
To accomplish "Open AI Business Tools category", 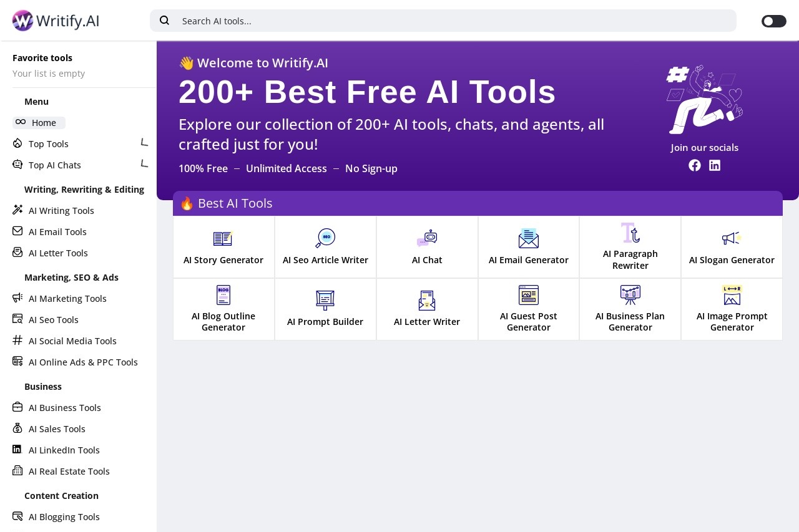I will point(65,408).
